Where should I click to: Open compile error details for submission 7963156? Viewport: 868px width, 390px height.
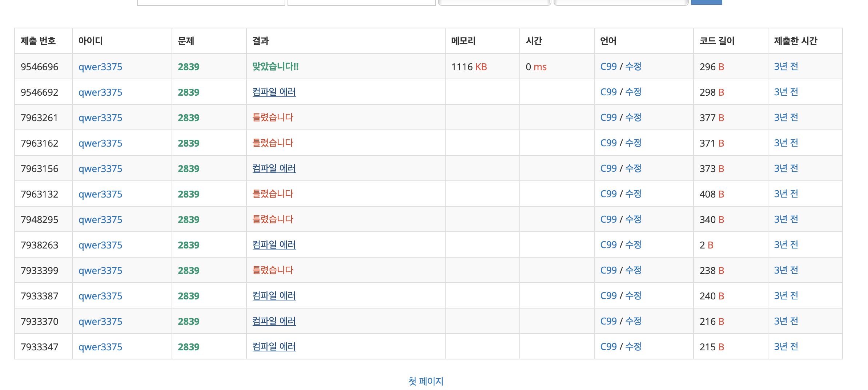coord(274,168)
